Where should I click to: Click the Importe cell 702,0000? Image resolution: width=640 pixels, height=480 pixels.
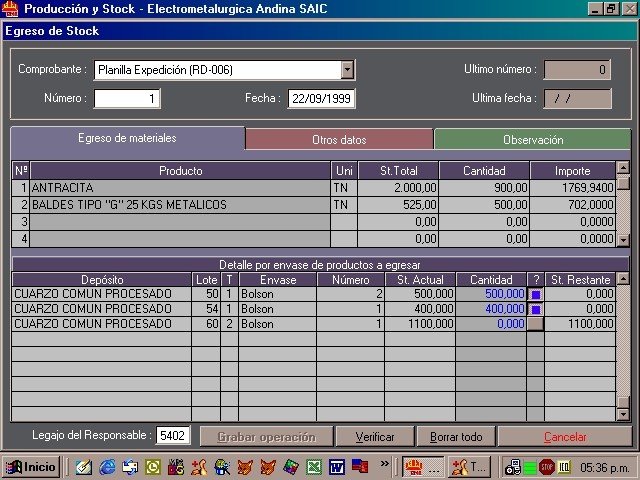(x=573, y=204)
